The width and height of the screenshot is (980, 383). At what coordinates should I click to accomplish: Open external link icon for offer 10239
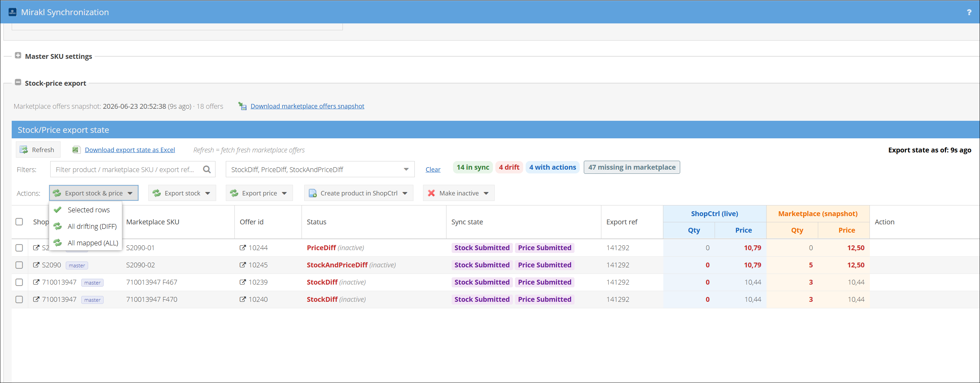click(x=242, y=282)
